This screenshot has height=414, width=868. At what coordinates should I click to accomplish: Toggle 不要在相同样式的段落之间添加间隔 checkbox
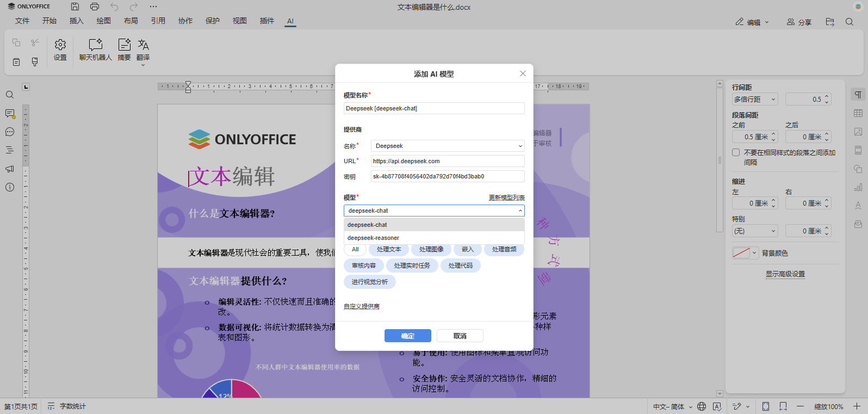point(736,153)
